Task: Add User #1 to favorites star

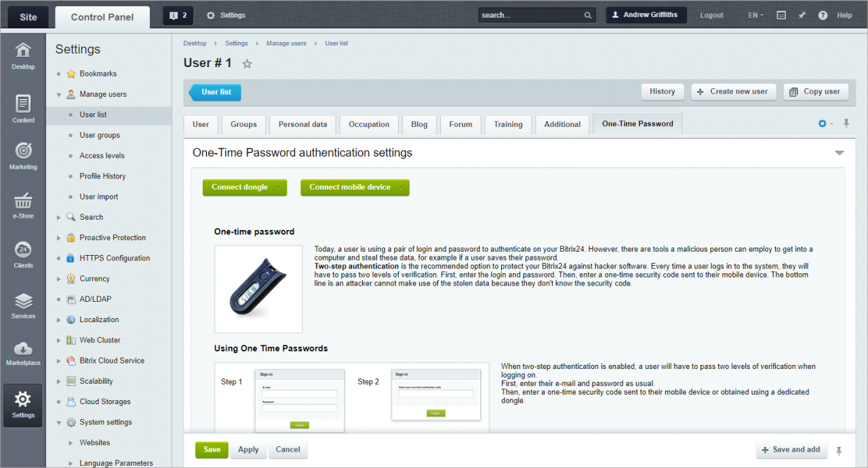Action: pyautogui.click(x=248, y=64)
